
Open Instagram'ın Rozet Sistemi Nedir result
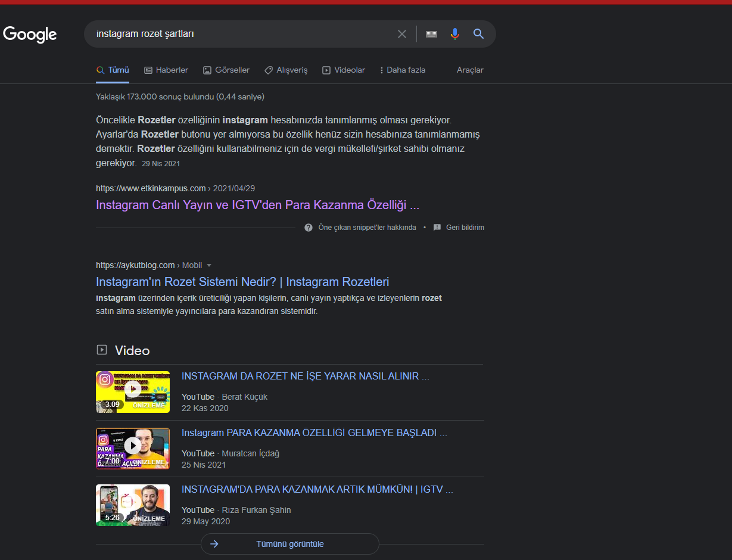coord(242,282)
